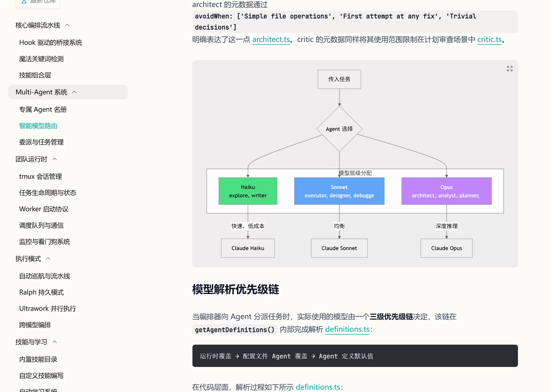Open the Worker 启动协议 page
The height and width of the screenshot is (392, 550).
coord(44,209)
